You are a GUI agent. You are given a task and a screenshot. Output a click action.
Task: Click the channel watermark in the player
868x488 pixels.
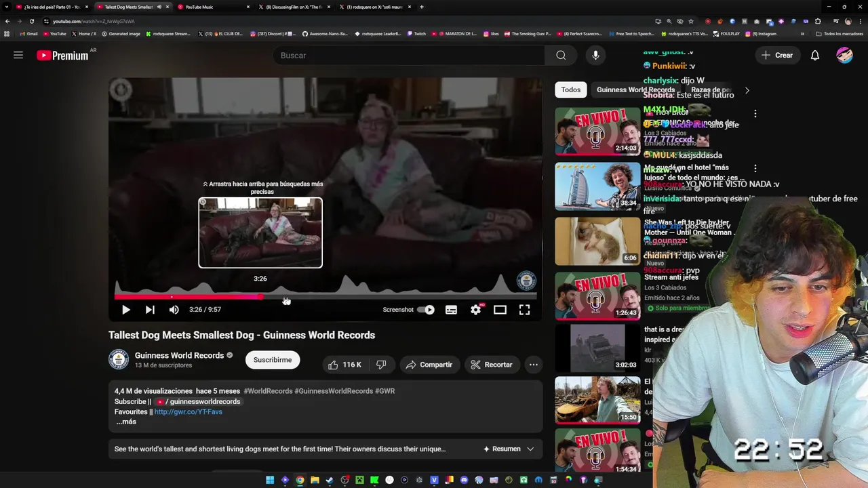click(526, 281)
